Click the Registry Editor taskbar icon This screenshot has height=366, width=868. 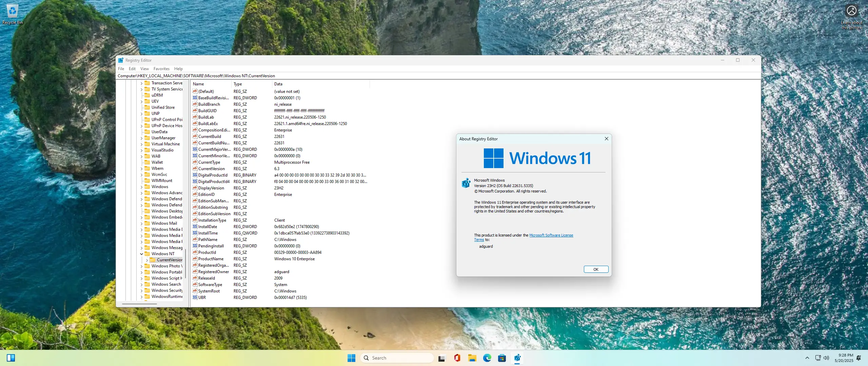[x=517, y=358]
